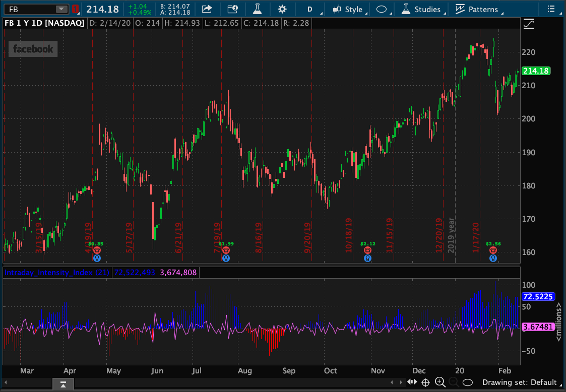Click the zoom in magnifier

click(x=439, y=382)
